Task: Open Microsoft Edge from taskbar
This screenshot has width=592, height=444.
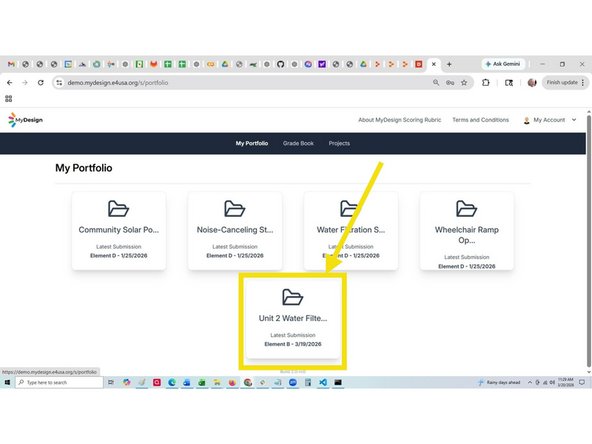Action: (x=172, y=382)
